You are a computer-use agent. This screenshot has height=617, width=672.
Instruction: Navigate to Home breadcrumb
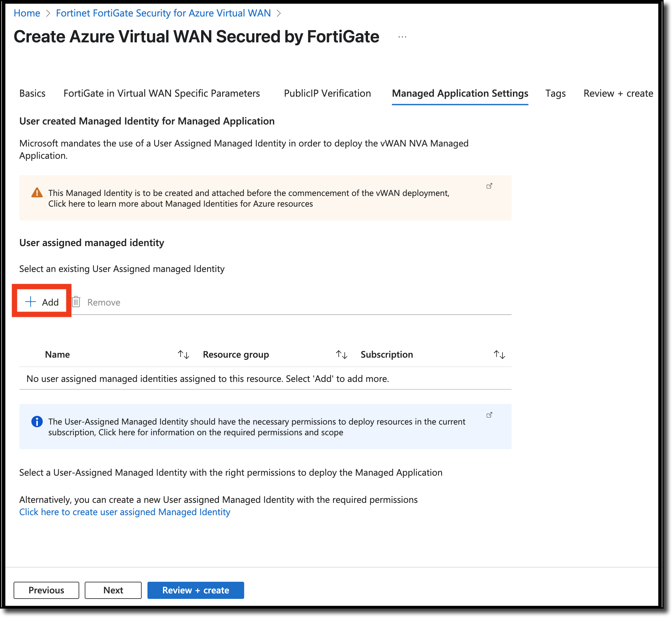coord(27,13)
